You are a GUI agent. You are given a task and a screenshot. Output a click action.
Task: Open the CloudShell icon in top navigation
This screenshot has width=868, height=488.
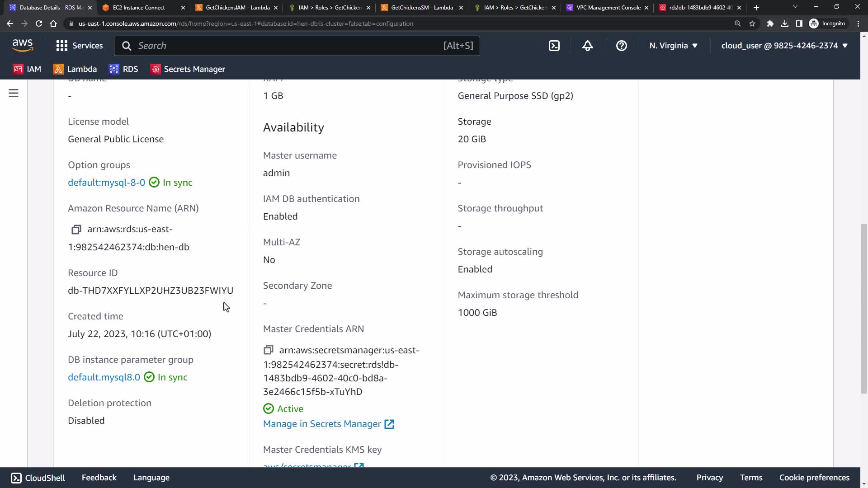[554, 46]
